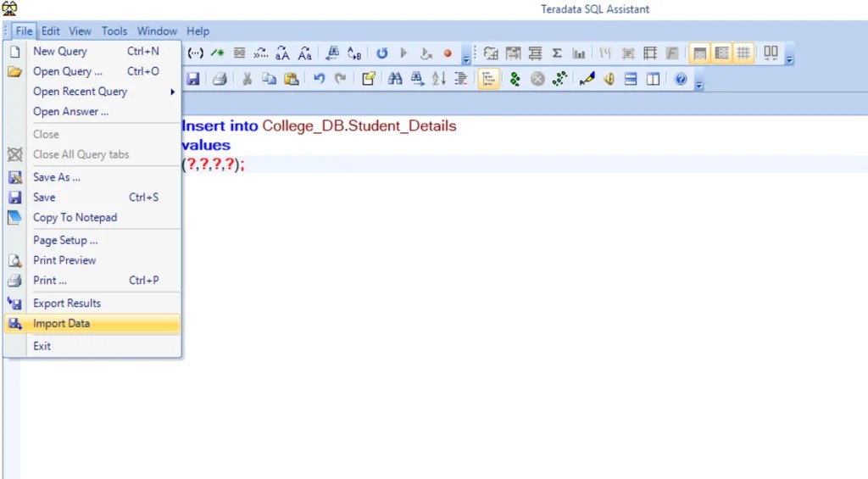This screenshot has width=868, height=479.
Task: Click the green connect icon
Action: 515,79
